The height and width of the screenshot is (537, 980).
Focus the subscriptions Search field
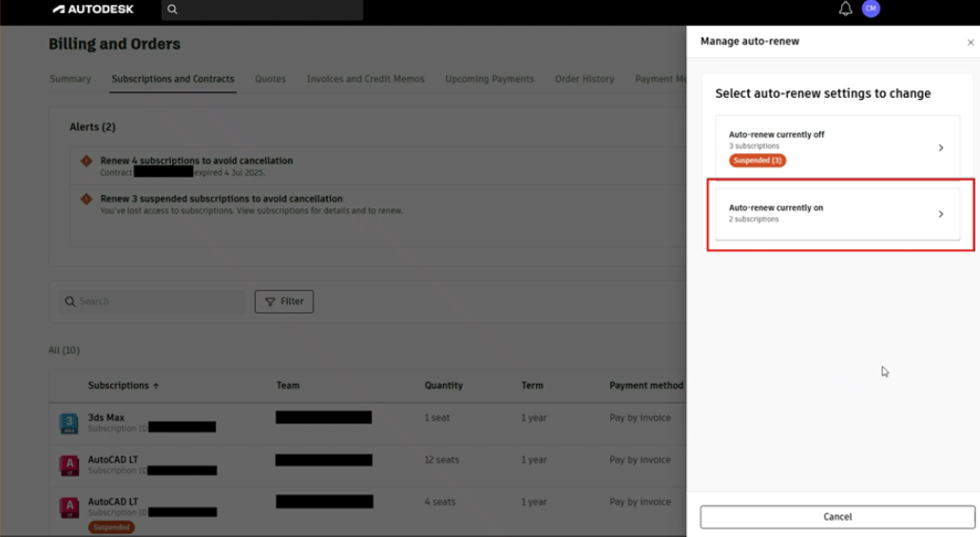152,301
